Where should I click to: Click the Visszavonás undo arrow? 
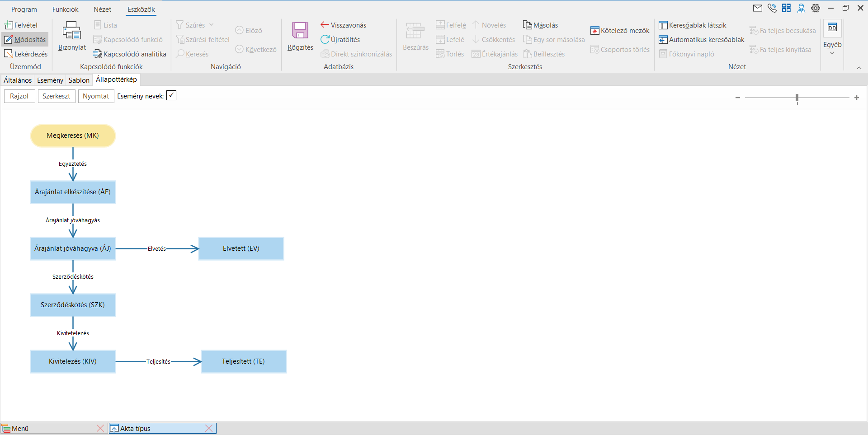click(325, 25)
